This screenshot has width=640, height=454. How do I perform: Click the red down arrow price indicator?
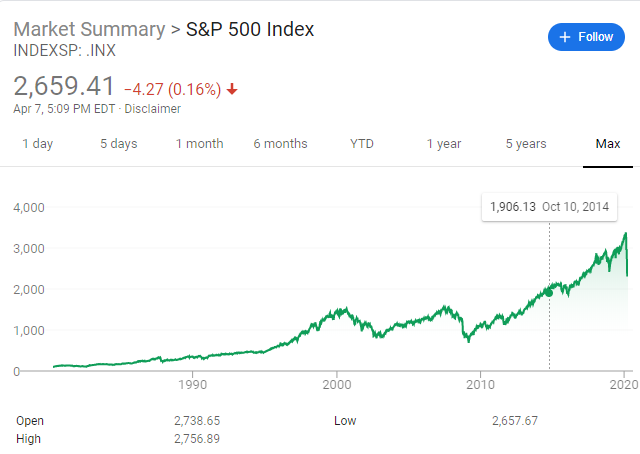coord(233,89)
